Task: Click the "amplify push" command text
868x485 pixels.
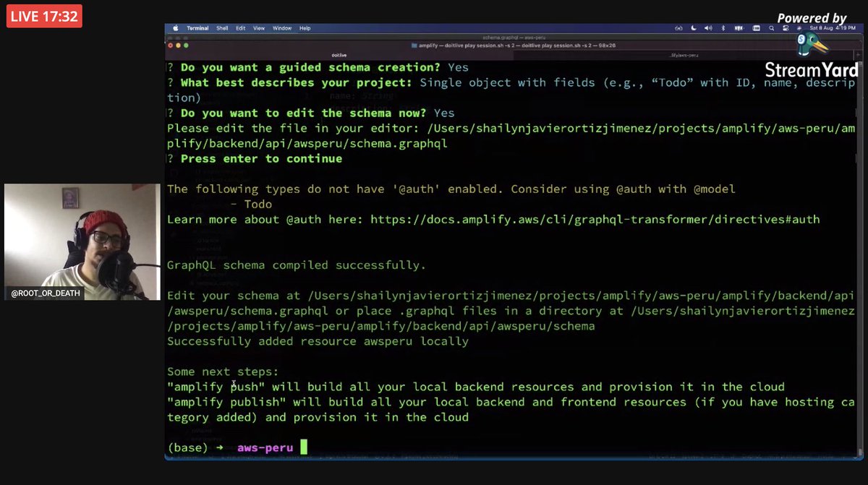Action: pyautogui.click(x=216, y=387)
